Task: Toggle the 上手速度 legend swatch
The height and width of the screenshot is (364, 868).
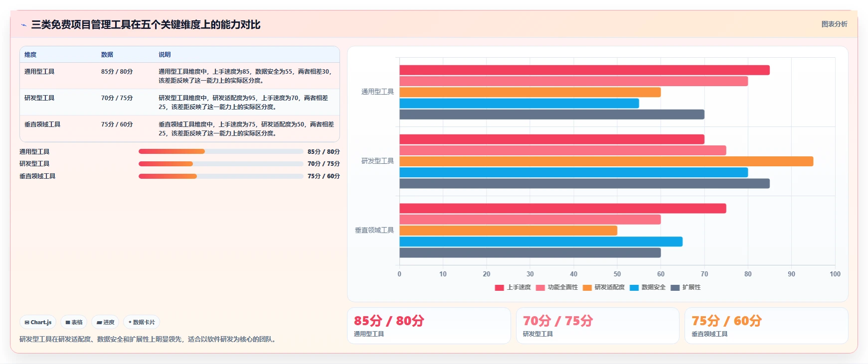Action: tap(499, 287)
